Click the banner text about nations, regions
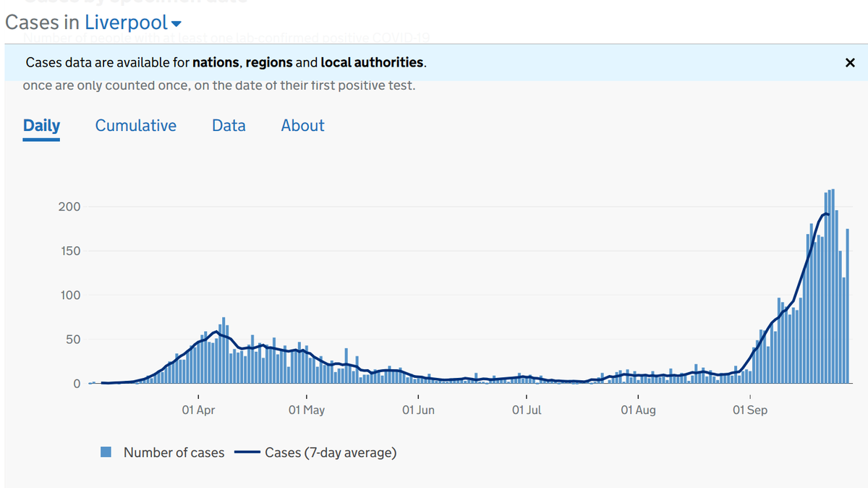The width and height of the screenshot is (868, 488). 226,63
